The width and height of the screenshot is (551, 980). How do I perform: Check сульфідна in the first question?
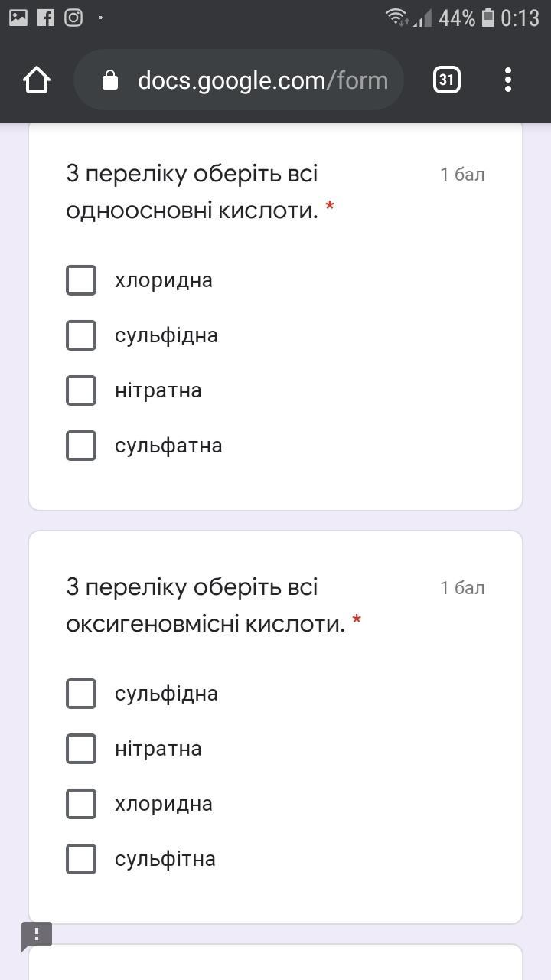point(81,335)
